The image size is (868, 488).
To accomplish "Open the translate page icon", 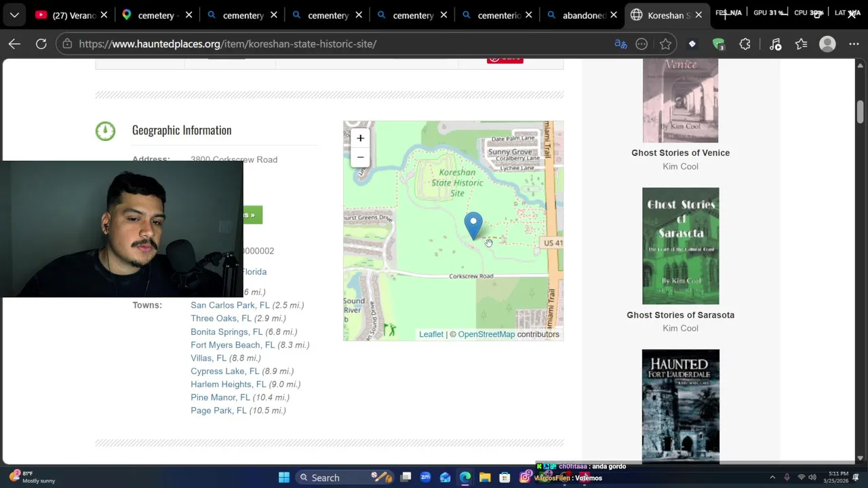I will click(x=620, y=44).
